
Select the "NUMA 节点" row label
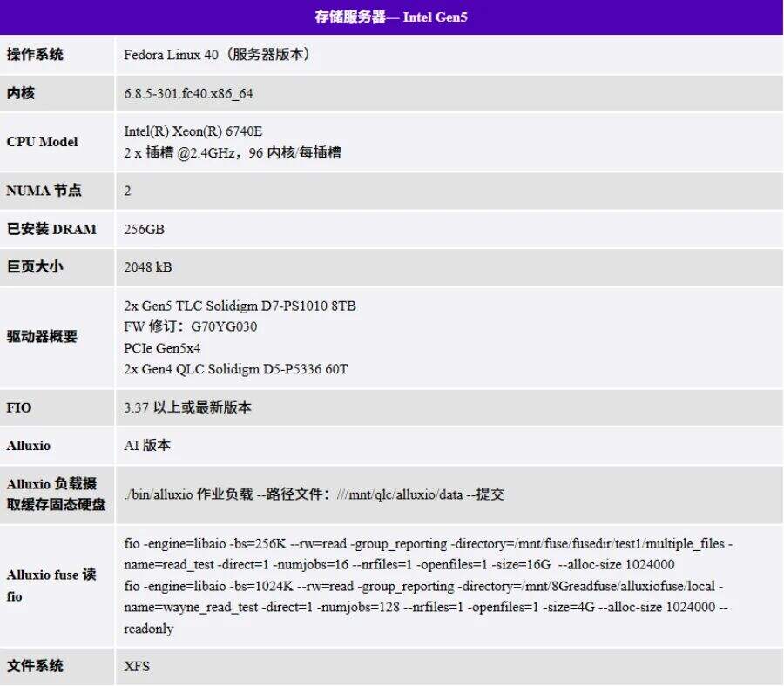click(44, 191)
